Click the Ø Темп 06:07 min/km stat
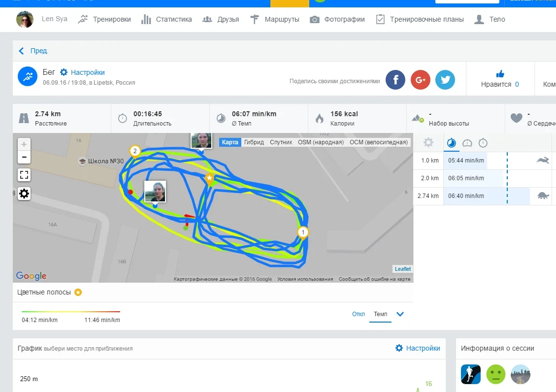 (259, 118)
